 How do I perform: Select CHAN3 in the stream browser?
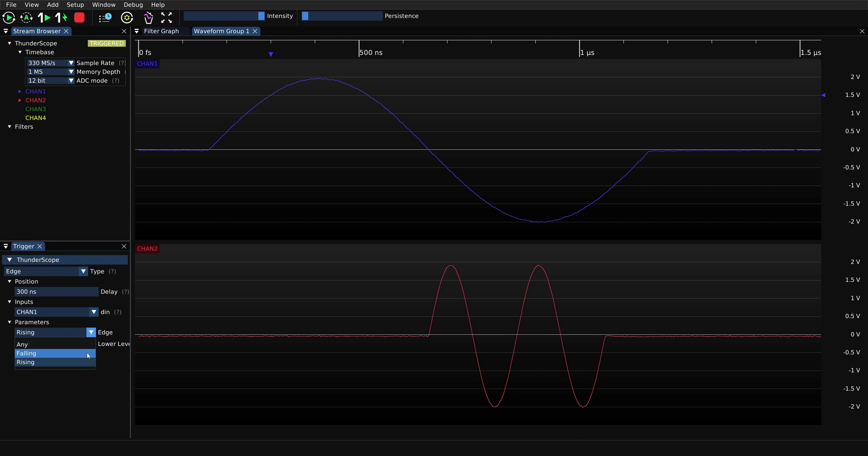click(x=36, y=109)
